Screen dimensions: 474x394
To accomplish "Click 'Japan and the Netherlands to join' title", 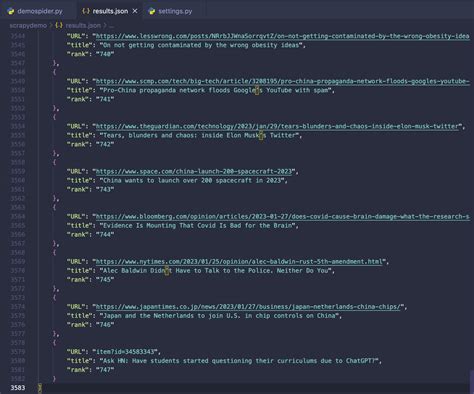I will 219,316.
